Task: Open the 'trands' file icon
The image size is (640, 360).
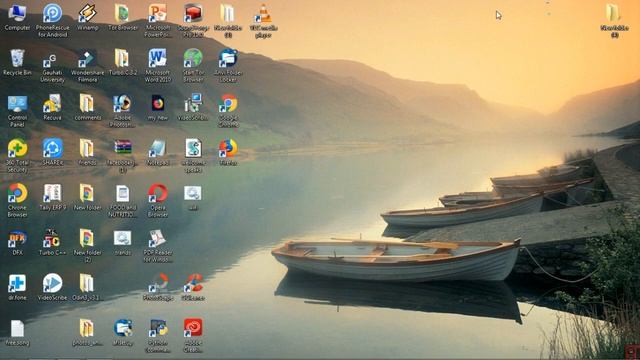Action: click(122, 242)
